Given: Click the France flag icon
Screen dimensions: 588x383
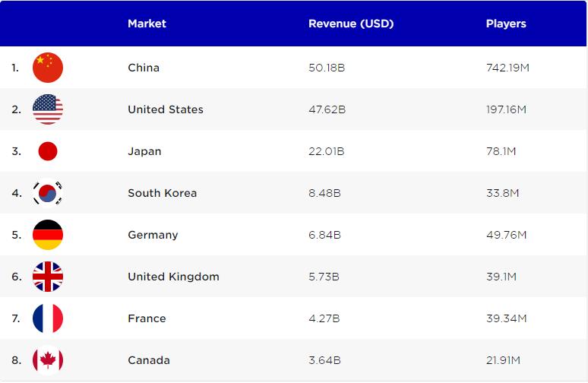Looking at the screenshot, I should [48, 318].
